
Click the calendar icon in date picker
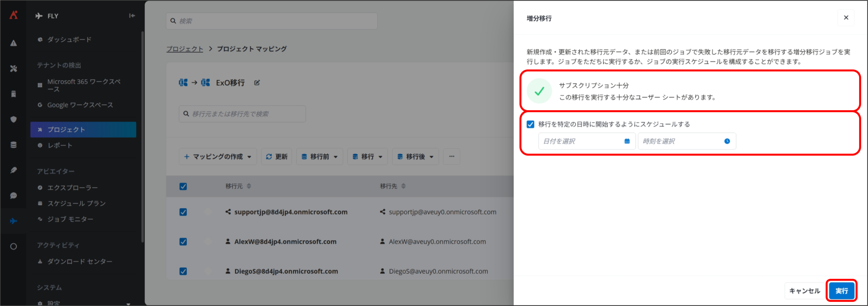[x=627, y=141]
